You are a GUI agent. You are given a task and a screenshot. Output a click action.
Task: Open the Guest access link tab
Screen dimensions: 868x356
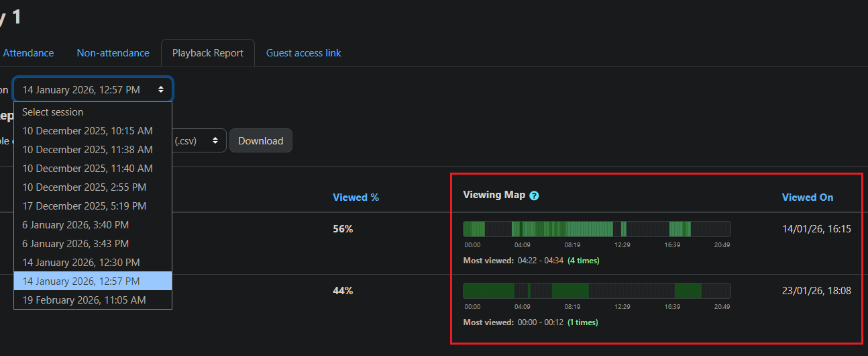(304, 52)
